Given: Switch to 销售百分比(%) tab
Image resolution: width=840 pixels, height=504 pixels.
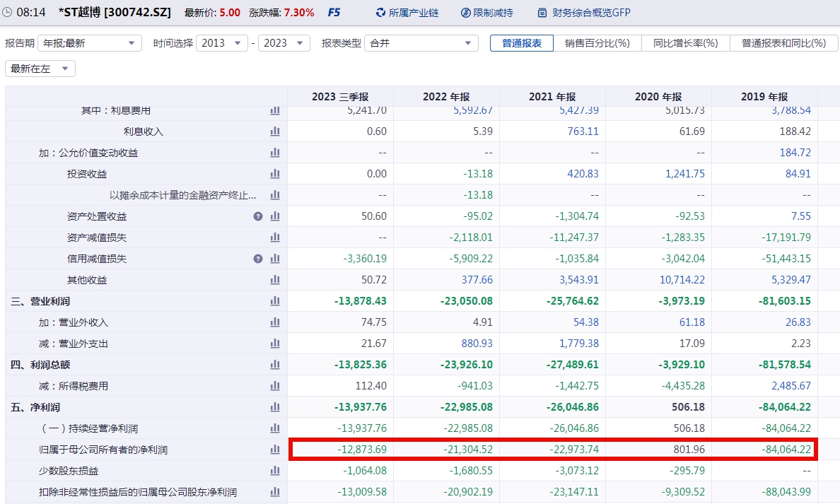Looking at the screenshot, I should (597, 43).
